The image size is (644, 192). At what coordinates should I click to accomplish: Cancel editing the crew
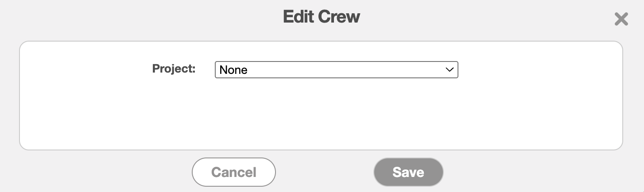234,172
